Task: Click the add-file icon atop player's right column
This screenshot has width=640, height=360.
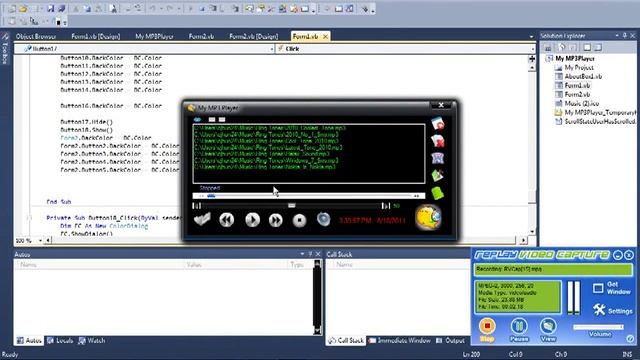Action: coord(438,123)
